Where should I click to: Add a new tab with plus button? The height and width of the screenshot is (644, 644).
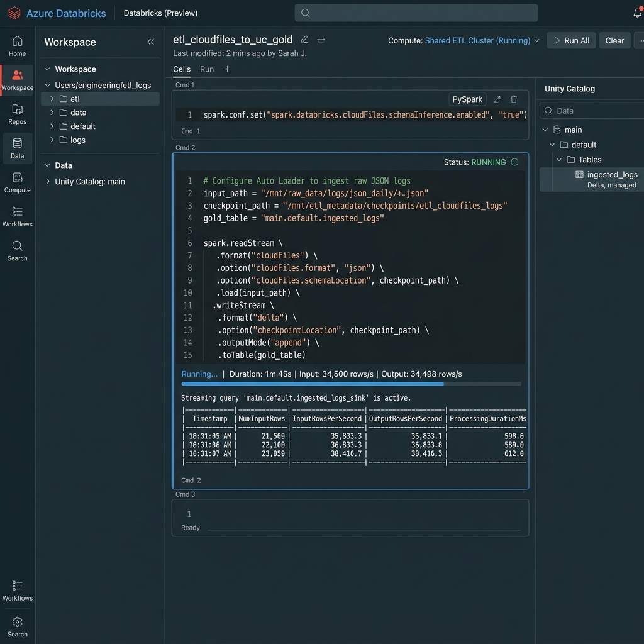pyautogui.click(x=227, y=69)
